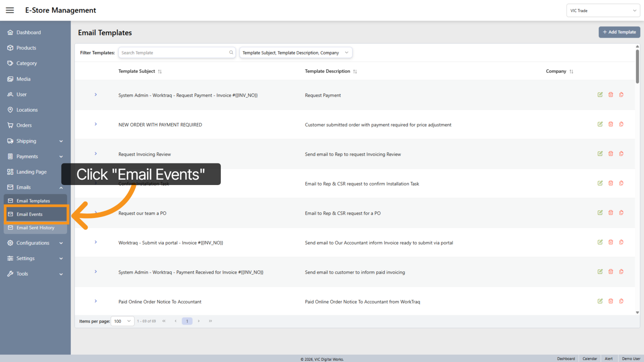Edit the Request Payment template
The image size is (644, 362).
pos(600,95)
